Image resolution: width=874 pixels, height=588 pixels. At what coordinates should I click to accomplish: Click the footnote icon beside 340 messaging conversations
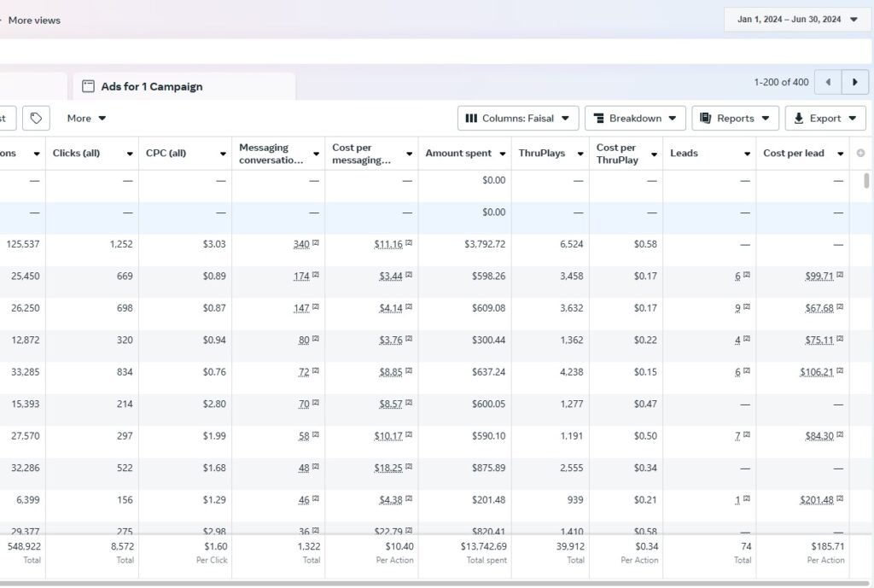pyautogui.click(x=316, y=243)
